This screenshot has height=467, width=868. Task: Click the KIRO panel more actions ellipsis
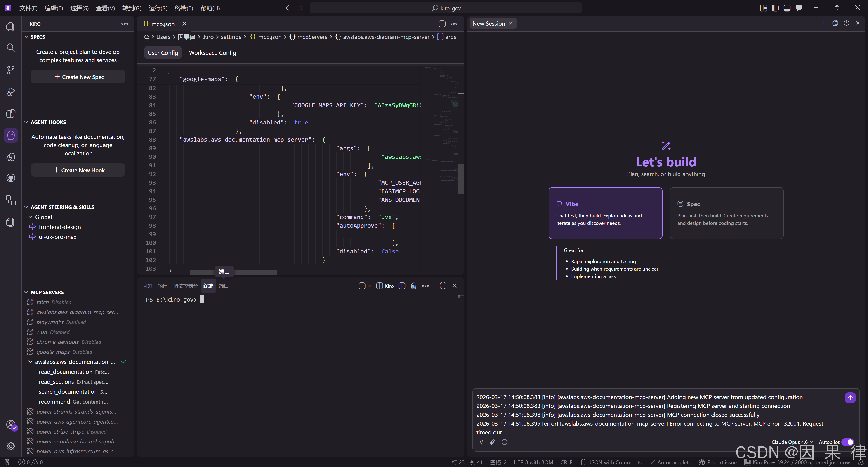click(125, 24)
